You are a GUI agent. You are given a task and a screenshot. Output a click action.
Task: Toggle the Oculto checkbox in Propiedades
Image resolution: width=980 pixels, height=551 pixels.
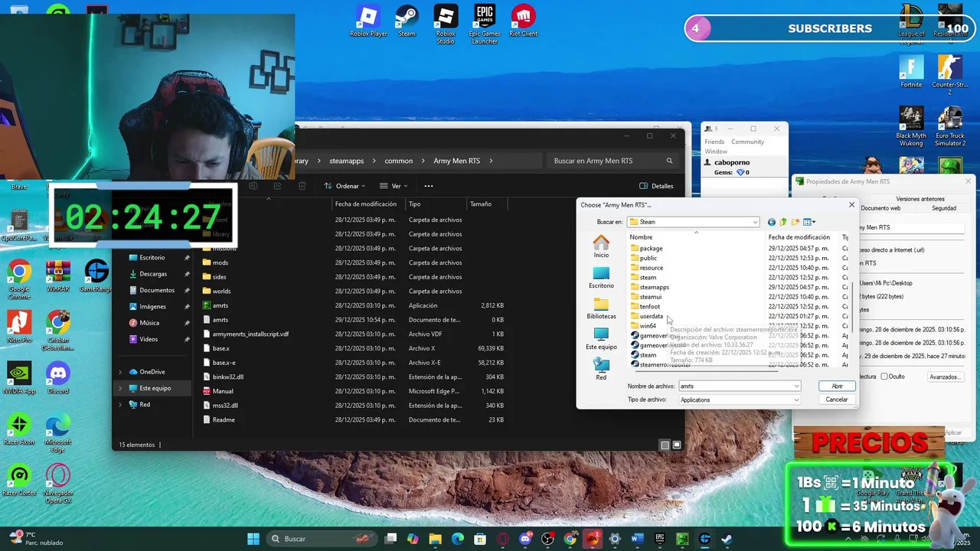(x=884, y=377)
